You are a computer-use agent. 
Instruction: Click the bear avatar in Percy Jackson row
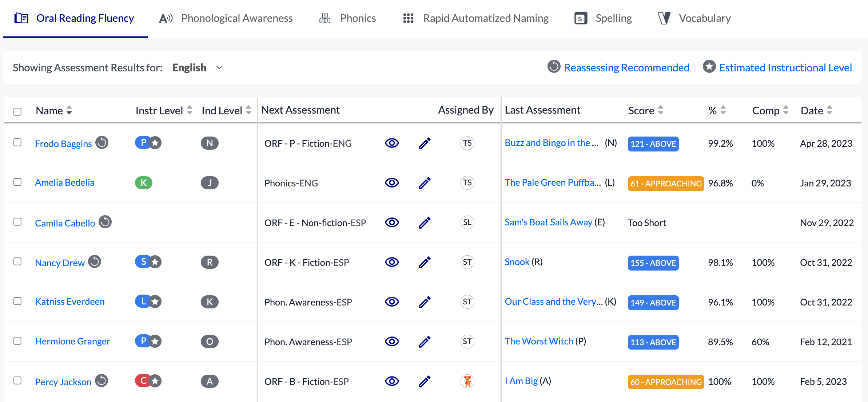[467, 381]
